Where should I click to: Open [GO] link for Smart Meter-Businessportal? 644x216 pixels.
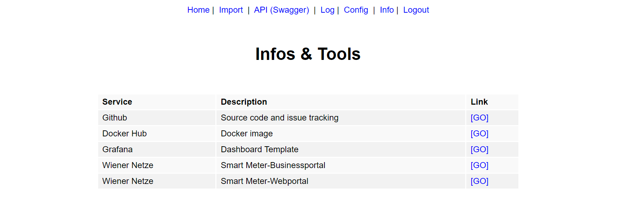click(479, 165)
